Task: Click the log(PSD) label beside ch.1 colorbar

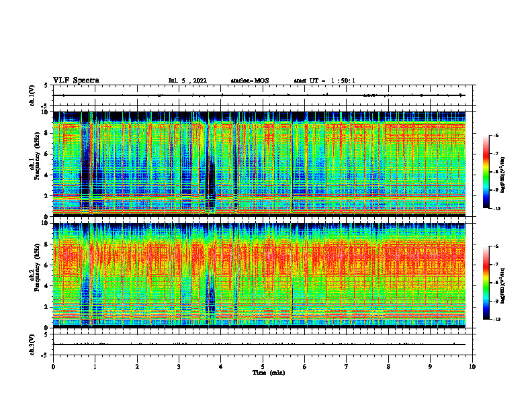Action: point(503,175)
